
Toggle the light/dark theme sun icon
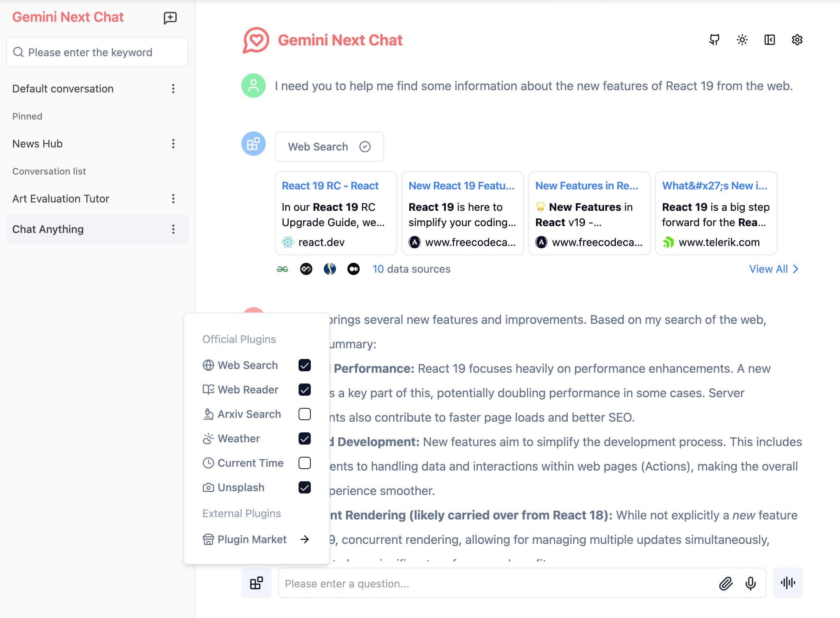(742, 40)
